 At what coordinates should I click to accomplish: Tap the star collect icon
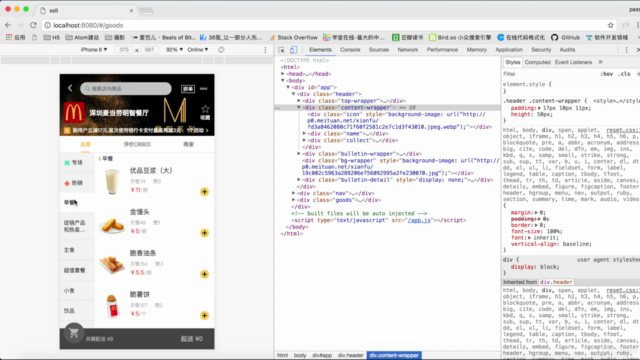(x=205, y=109)
